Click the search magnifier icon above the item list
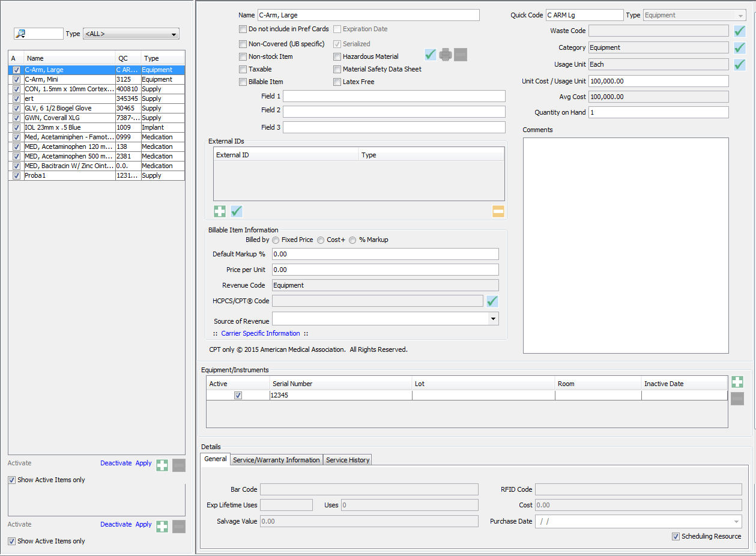Screen dimensions: 756x556 click(x=20, y=34)
